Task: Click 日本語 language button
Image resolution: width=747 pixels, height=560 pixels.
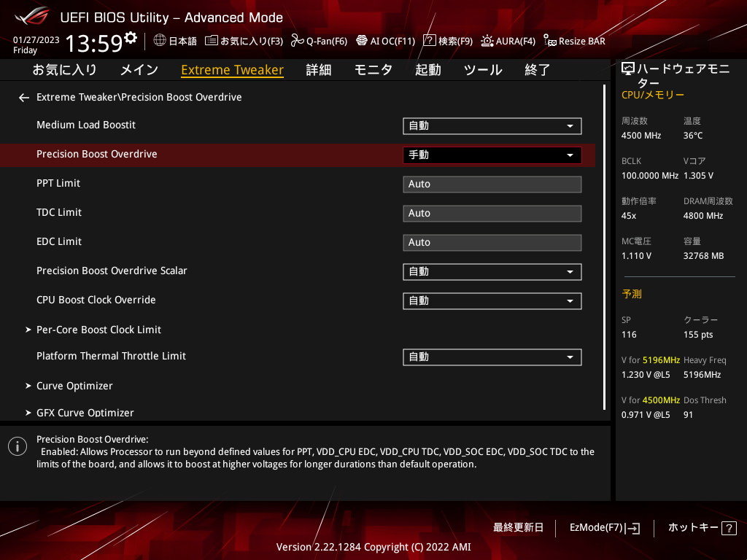Action: tap(175, 41)
